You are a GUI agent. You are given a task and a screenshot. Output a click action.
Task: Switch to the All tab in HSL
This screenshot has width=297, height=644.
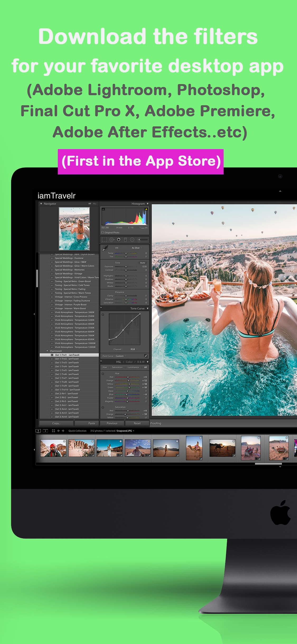145,367
